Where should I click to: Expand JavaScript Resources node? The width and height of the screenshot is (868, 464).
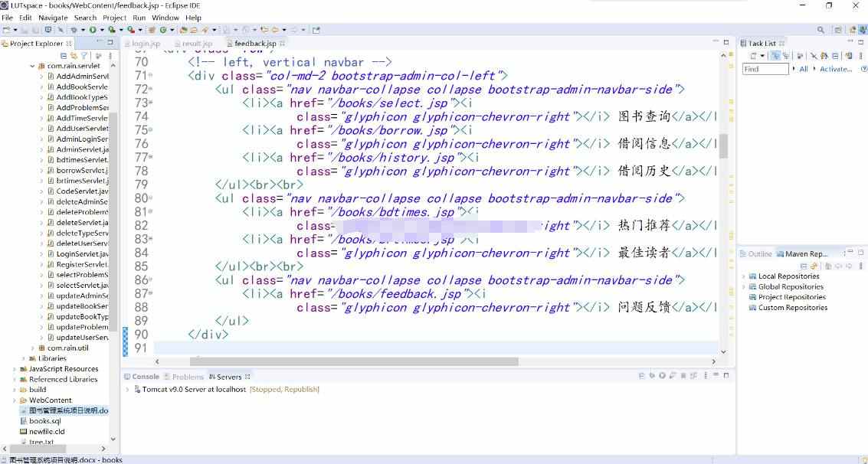coord(14,369)
